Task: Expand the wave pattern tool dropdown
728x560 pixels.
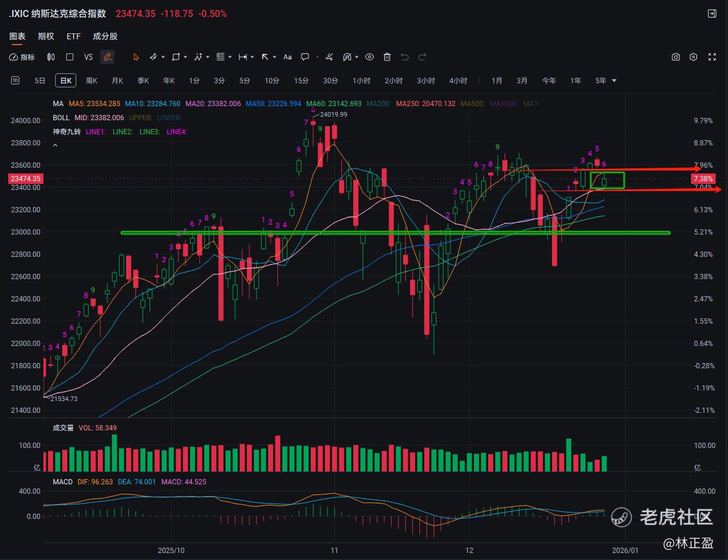Action: (208, 57)
